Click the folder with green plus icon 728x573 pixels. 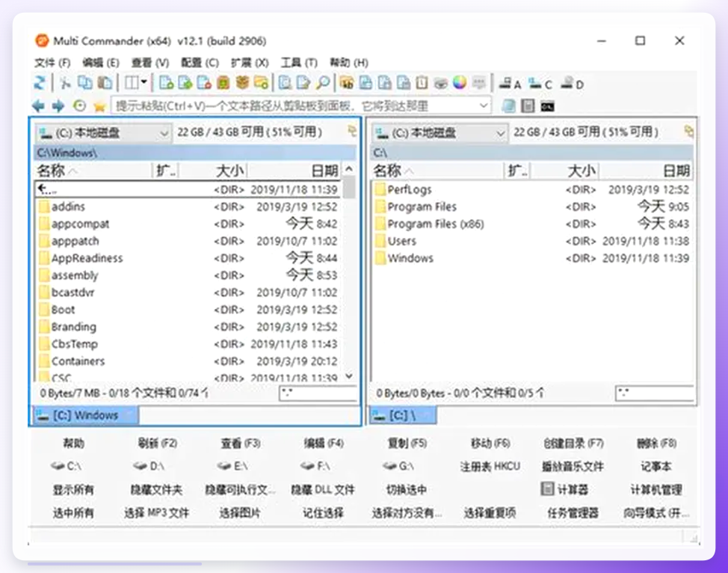coord(262,83)
